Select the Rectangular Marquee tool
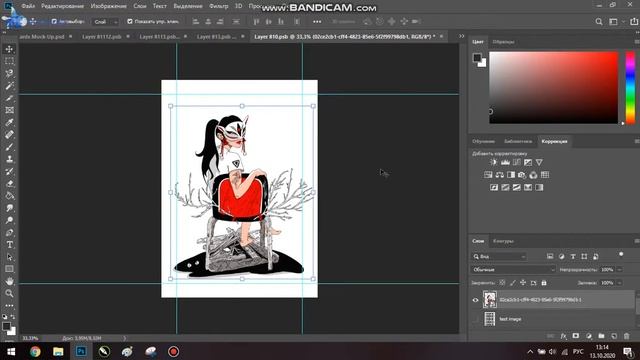This screenshot has width=640, height=360. click(9, 61)
